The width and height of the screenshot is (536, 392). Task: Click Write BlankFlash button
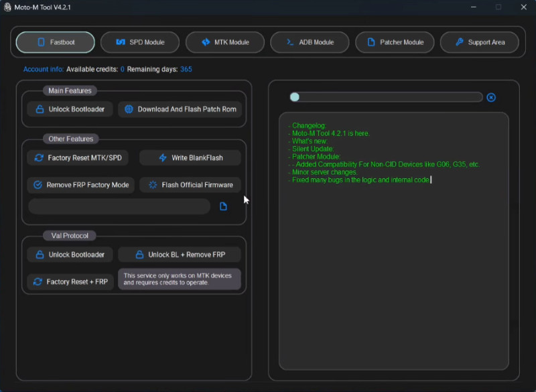tap(190, 158)
